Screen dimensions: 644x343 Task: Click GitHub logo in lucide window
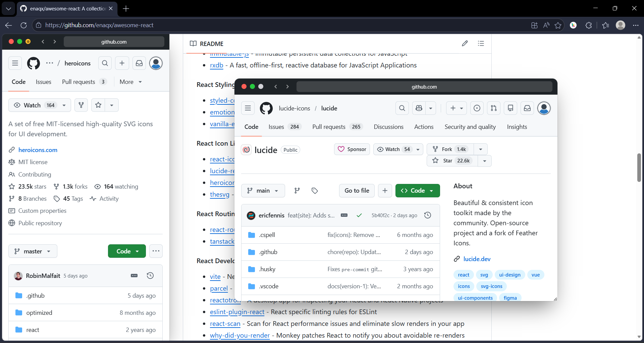(266, 108)
